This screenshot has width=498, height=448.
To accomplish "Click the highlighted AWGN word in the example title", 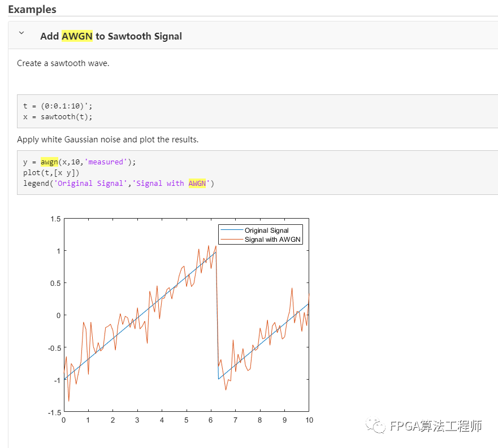I will click(77, 36).
